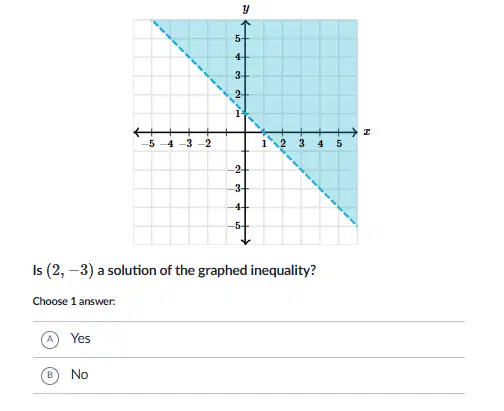Click the graph point (2, -3)
Image resolution: width=504 pixels, height=411 pixels.
click(x=283, y=189)
